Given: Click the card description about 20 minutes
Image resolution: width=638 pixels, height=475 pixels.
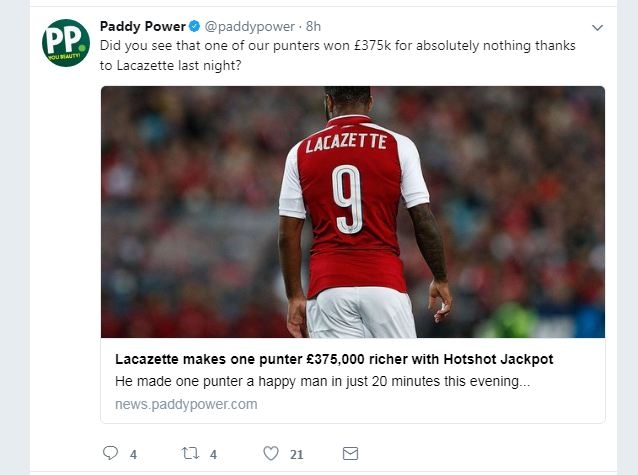Looking at the screenshot, I should (x=322, y=381).
